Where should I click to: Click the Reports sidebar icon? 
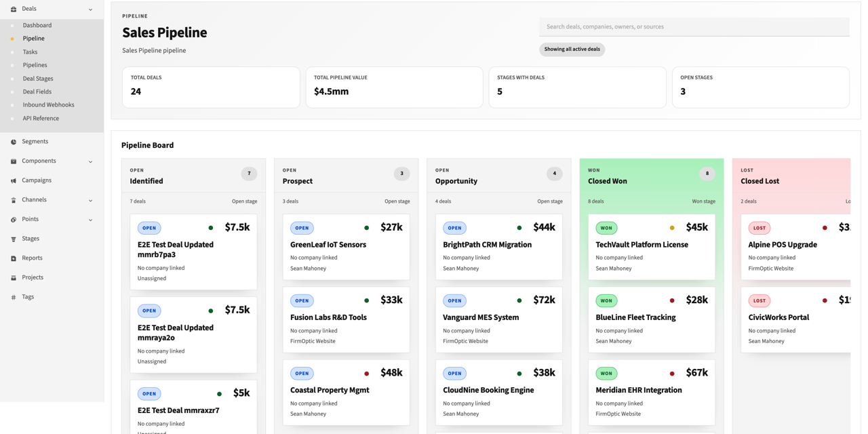14,258
